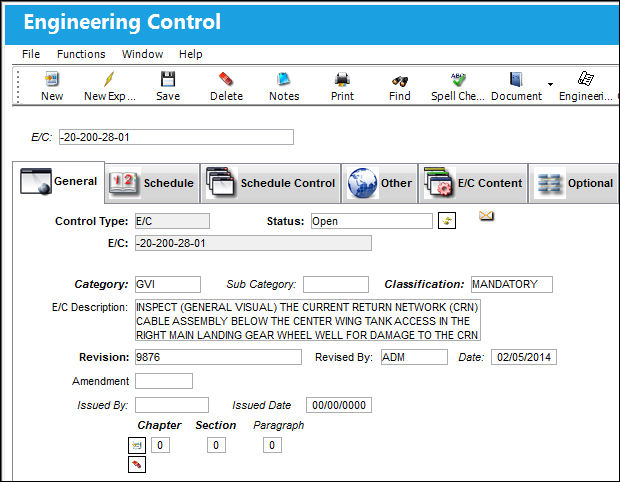
Task: Open the Window menu
Action: 142,54
